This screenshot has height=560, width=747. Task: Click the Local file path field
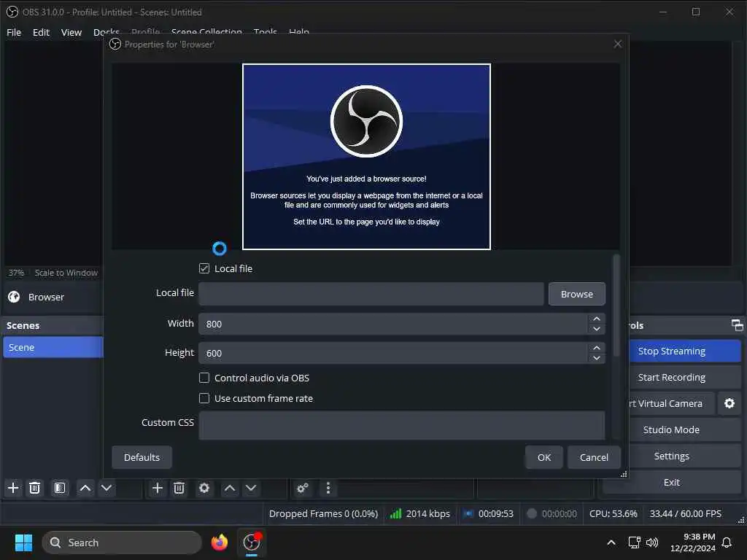[x=371, y=294]
